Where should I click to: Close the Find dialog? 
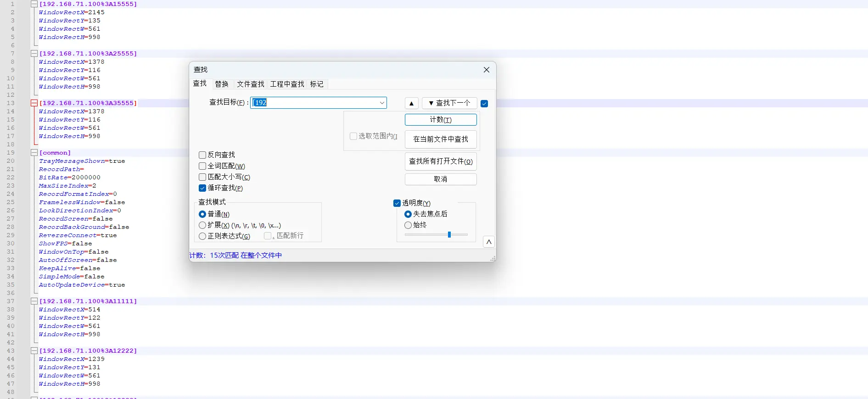click(487, 70)
